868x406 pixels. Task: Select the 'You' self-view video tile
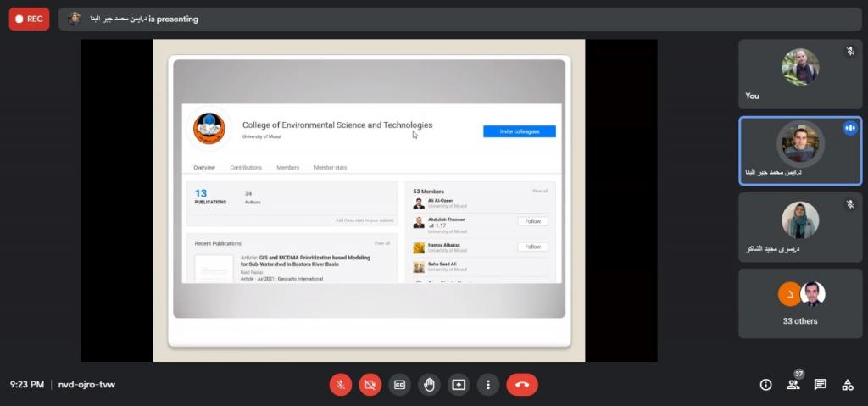800,74
